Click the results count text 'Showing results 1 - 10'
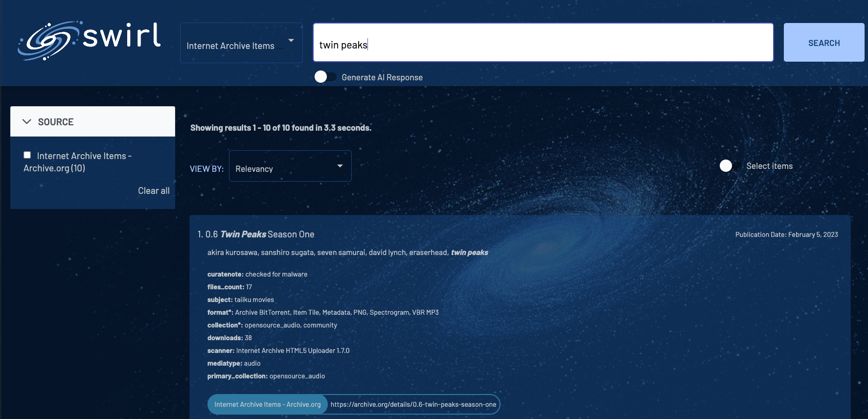The height and width of the screenshot is (419, 868). (x=281, y=128)
